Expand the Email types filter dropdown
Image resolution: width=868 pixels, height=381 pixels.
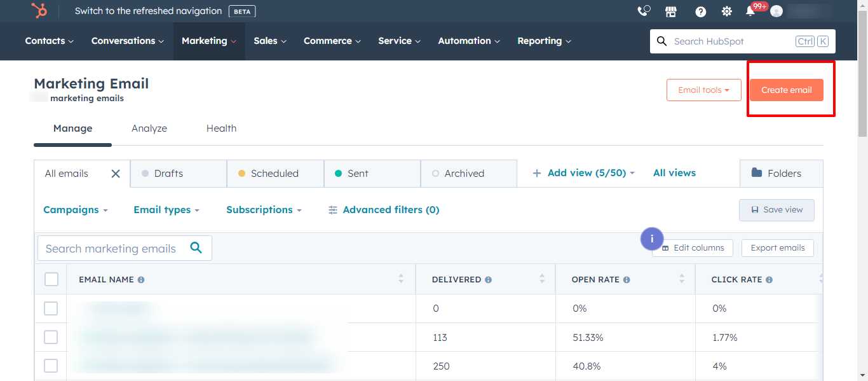166,210
